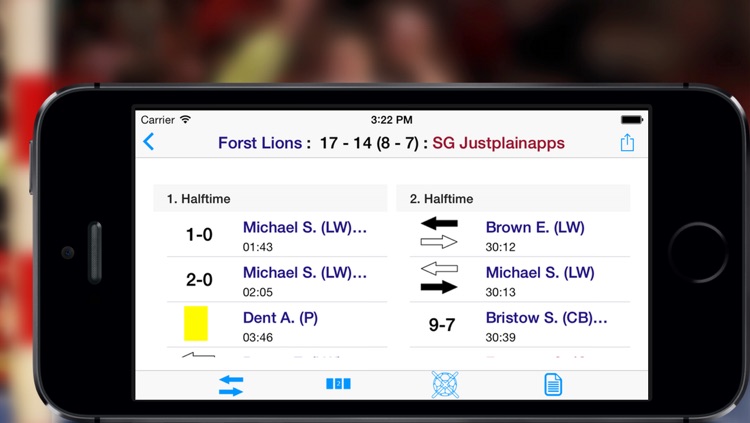This screenshot has width=750, height=423.
Task: Tap the blue back chevron
Action: coord(149,142)
